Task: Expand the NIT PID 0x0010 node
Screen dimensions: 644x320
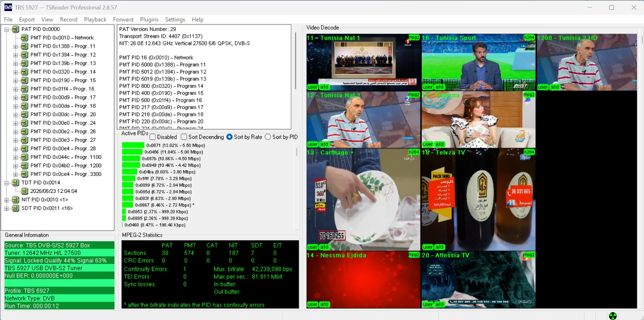Action: [7, 200]
